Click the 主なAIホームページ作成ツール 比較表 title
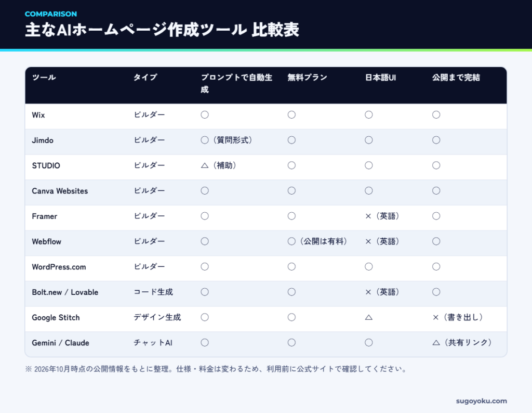Viewport: 532px width, 413px height. coord(162,30)
